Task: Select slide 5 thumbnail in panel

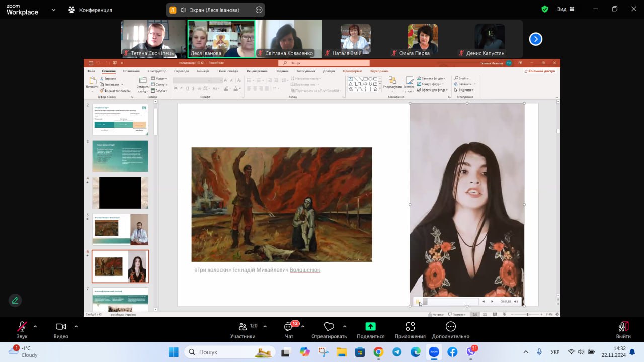Action: point(120,229)
